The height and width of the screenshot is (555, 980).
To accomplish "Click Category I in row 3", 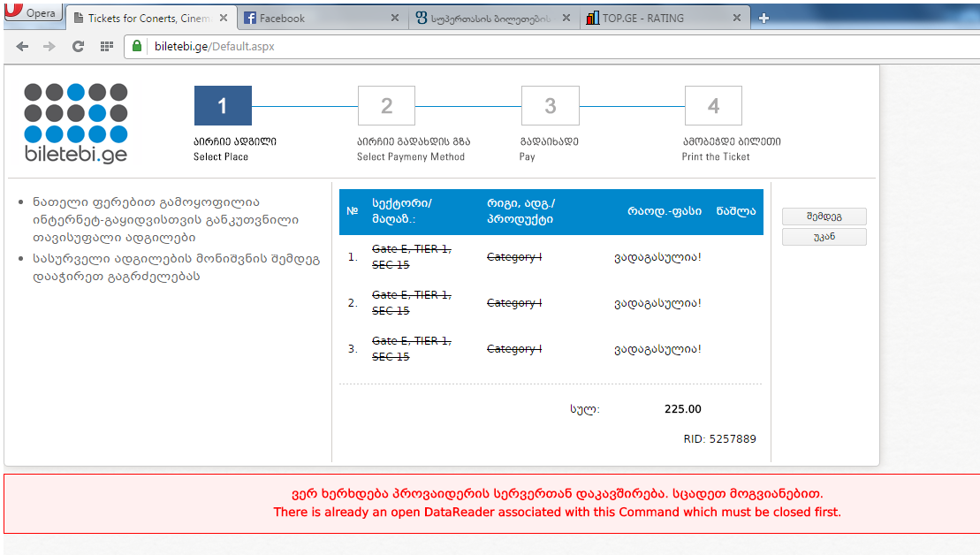I will coord(514,349).
